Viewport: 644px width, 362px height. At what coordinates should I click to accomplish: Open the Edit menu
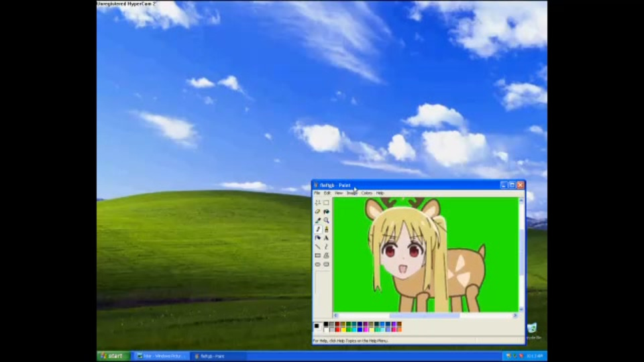pyautogui.click(x=327, y=193)
